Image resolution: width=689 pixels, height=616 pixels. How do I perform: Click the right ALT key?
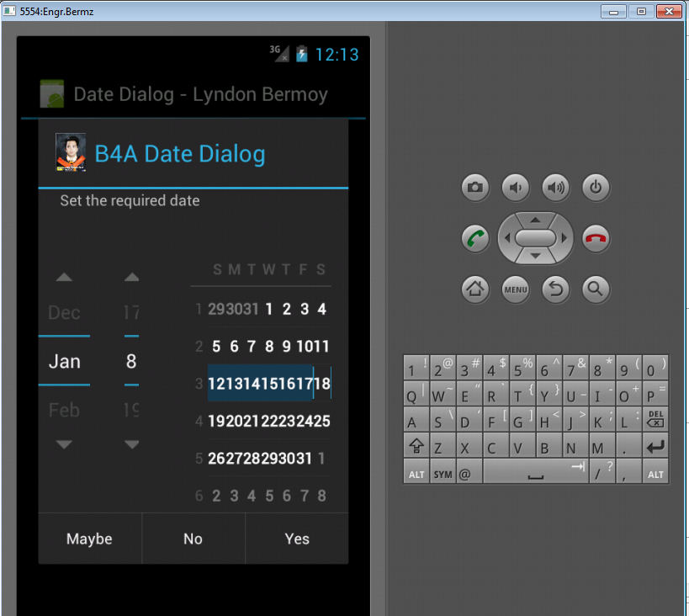point(655,472)
